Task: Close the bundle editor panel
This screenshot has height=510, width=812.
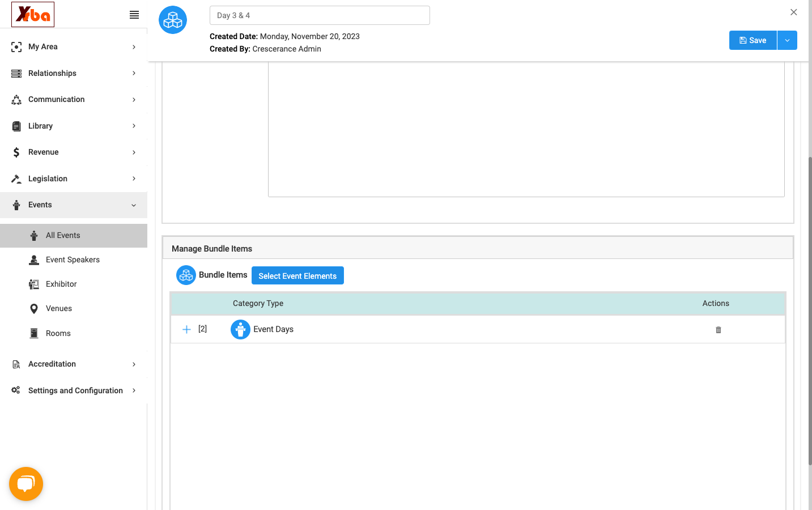Action: point(794,12)
